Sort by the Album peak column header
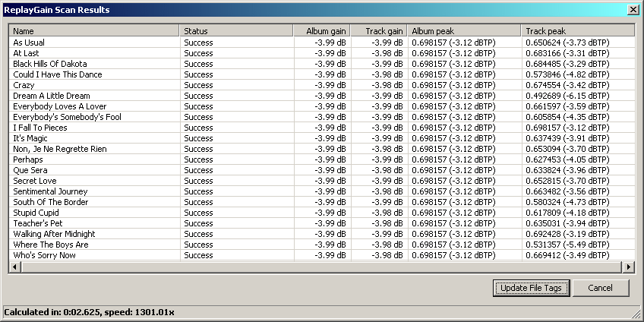The height and width of the screenshot is (322, 644). coord(464,31)
